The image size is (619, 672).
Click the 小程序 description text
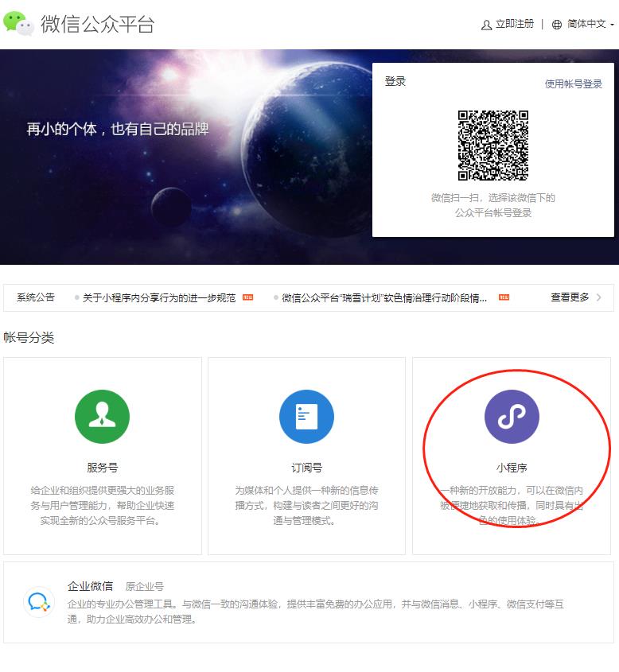pyautogui.click(x=512, y=505)
